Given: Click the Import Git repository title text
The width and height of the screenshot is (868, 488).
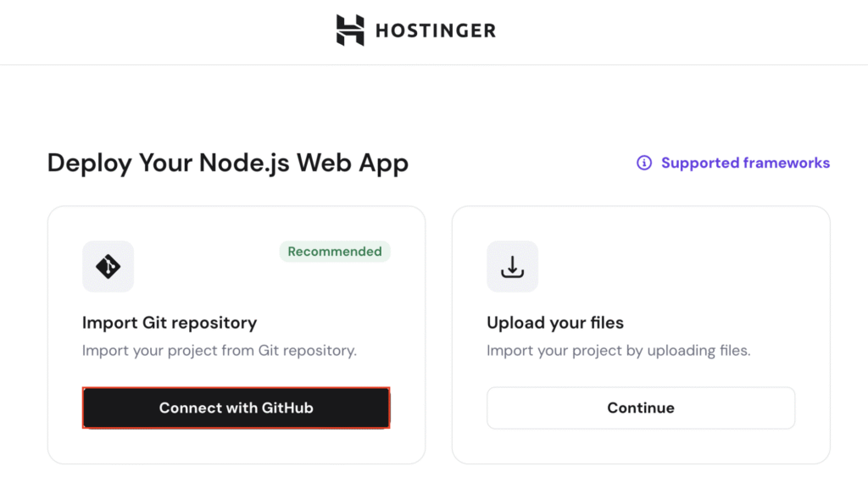Looking at the screenshot, I should pyautogui.click(x=169, y=323).
